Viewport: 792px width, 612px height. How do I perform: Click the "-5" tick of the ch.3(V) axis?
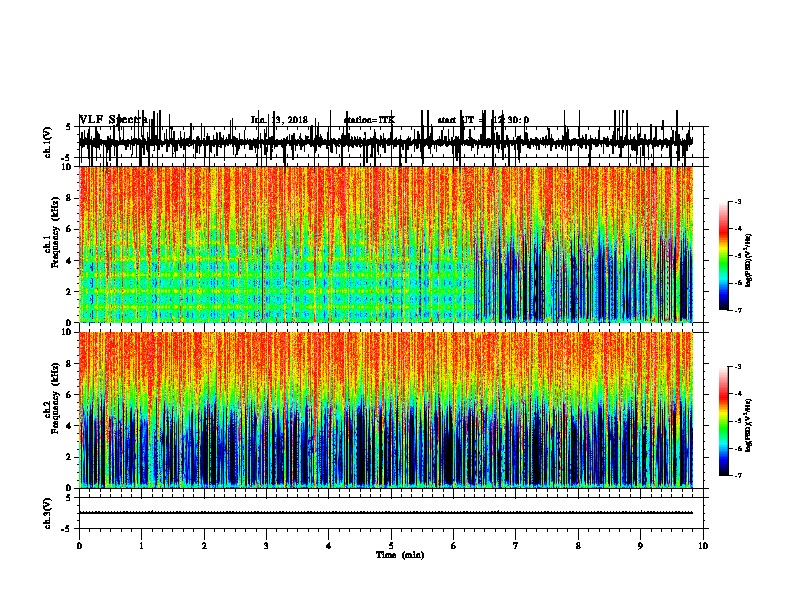click(x=68, y=529)
